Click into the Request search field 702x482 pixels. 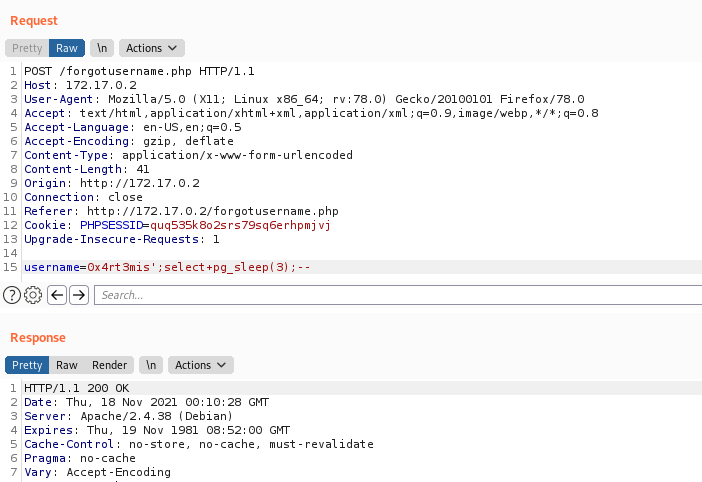[398, 295]
